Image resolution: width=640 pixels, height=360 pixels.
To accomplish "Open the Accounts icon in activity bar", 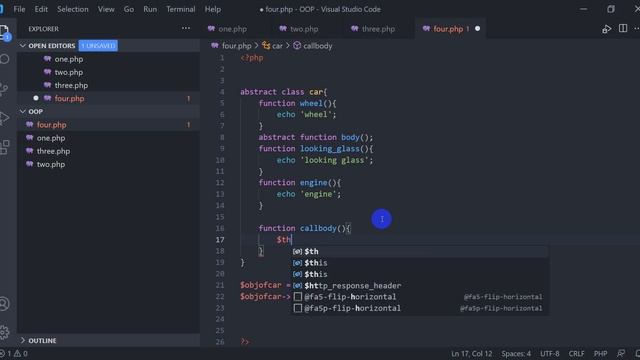I will [x=4, y=304].
